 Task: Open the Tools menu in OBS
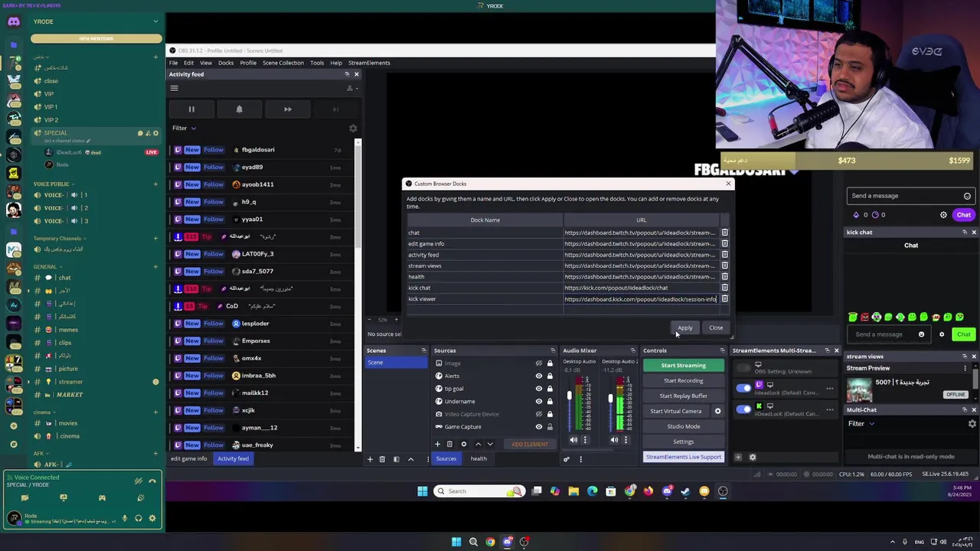[317, 63]
